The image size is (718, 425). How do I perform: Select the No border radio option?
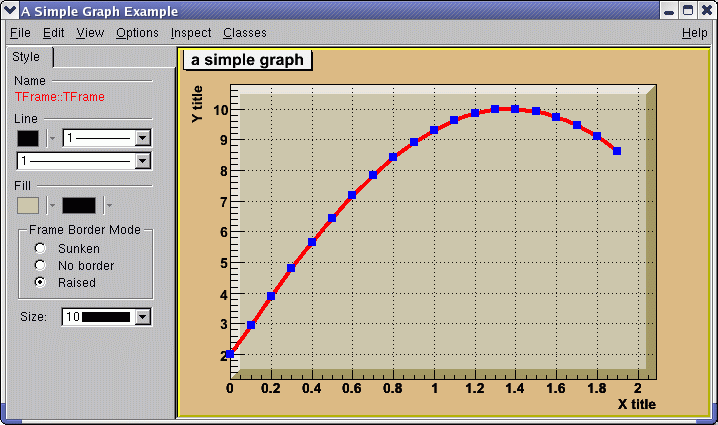40,265
